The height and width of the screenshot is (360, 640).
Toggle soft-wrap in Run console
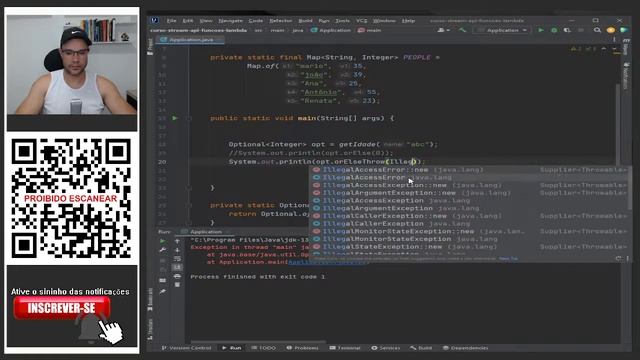tap(177, 259)
